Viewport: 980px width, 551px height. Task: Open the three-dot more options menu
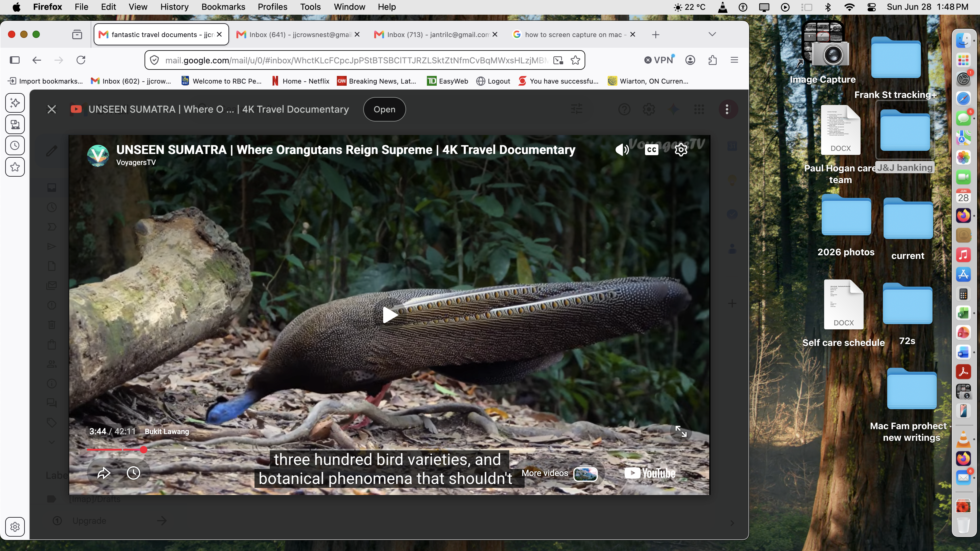[727, 109]
